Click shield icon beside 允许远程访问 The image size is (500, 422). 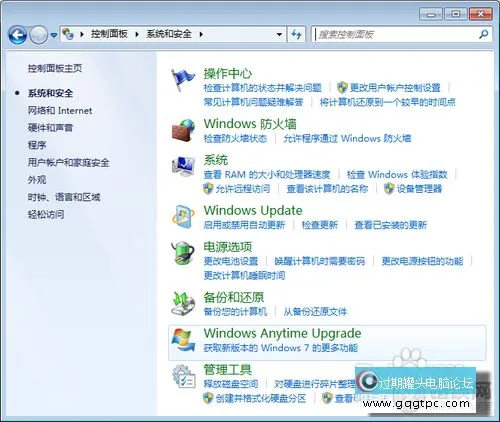pyautogui.click(x=208, y=189)
